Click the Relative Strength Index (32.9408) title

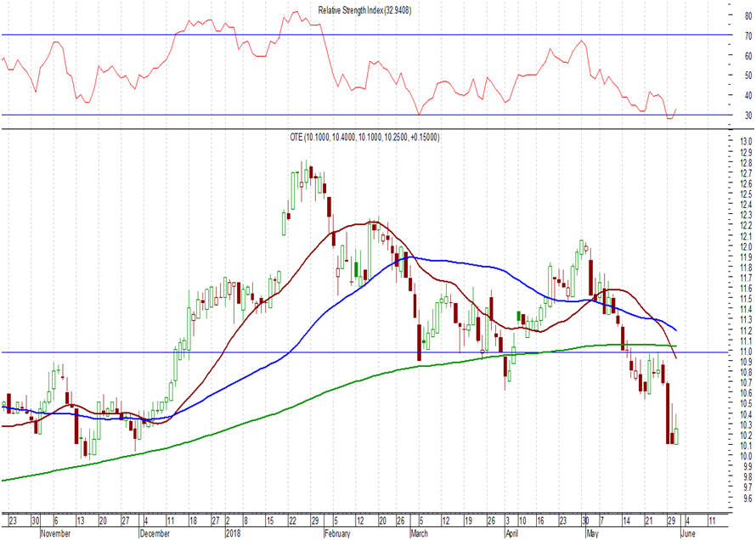[364, 10]
